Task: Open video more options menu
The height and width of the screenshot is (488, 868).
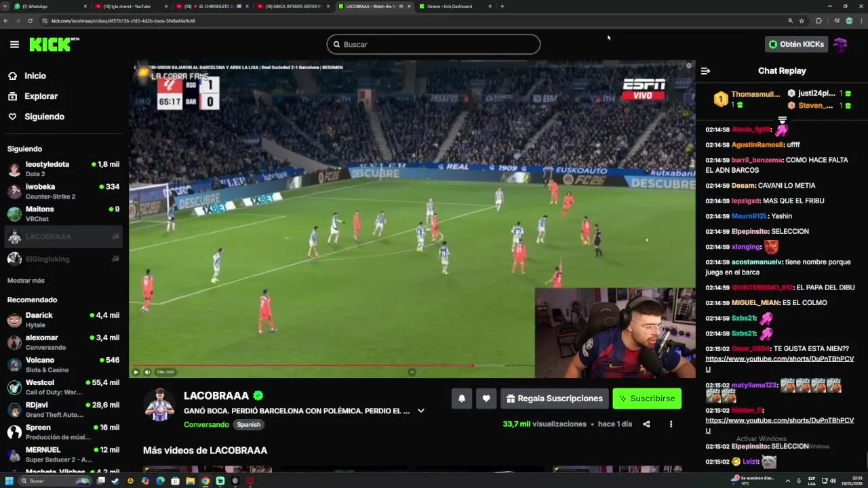Action: point(671,424)
